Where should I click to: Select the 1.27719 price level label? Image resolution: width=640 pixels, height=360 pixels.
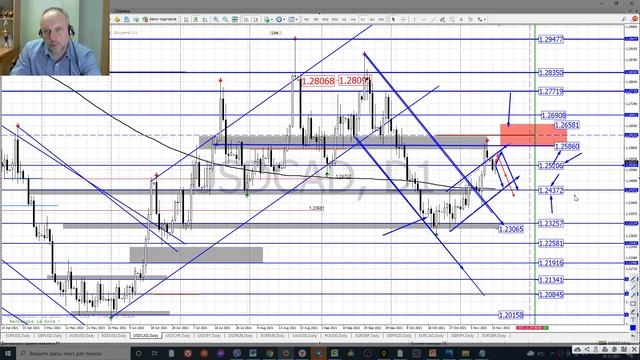pyautogui.click(x=551, y=91)
